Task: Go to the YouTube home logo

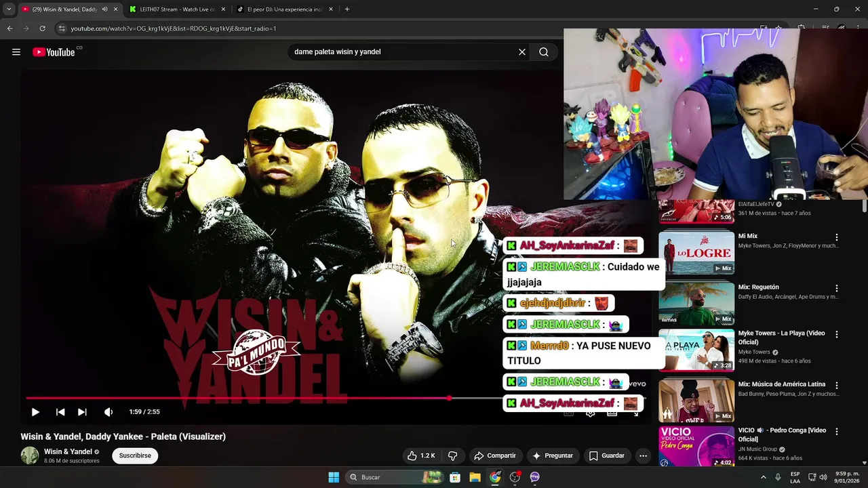Action: point(54,52)
